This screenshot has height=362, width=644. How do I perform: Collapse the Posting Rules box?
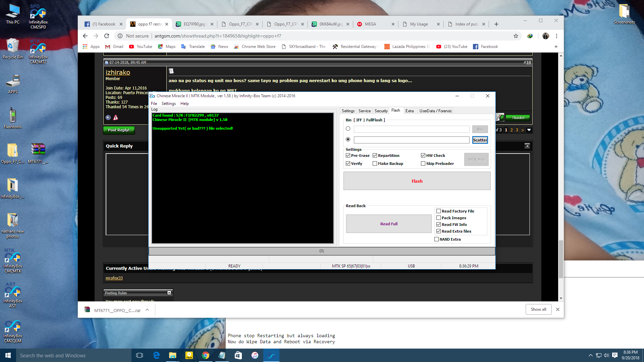coord(169,293)
